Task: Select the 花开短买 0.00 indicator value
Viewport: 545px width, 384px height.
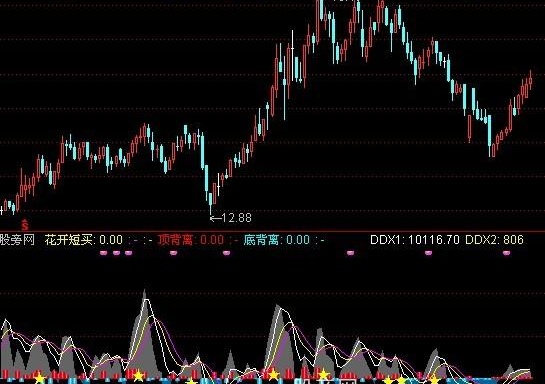Action: pyautogui.click(x=83, y=240)
